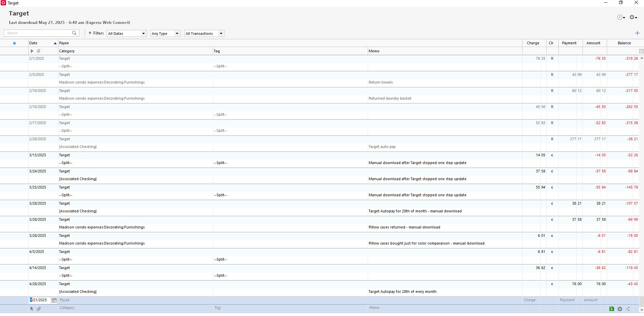Open the reminders clock icon menu
The width and height of the screenshot is (644, 316).
click(621, 17)
